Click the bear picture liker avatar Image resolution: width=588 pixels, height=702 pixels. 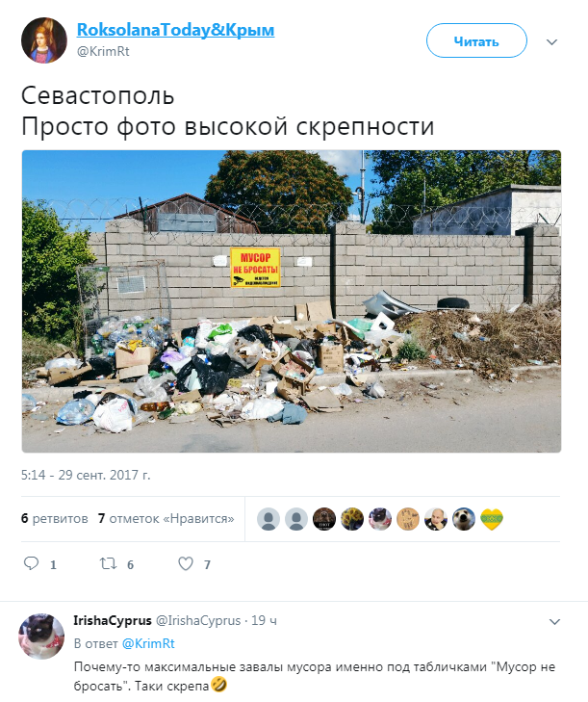coord(324,519)
